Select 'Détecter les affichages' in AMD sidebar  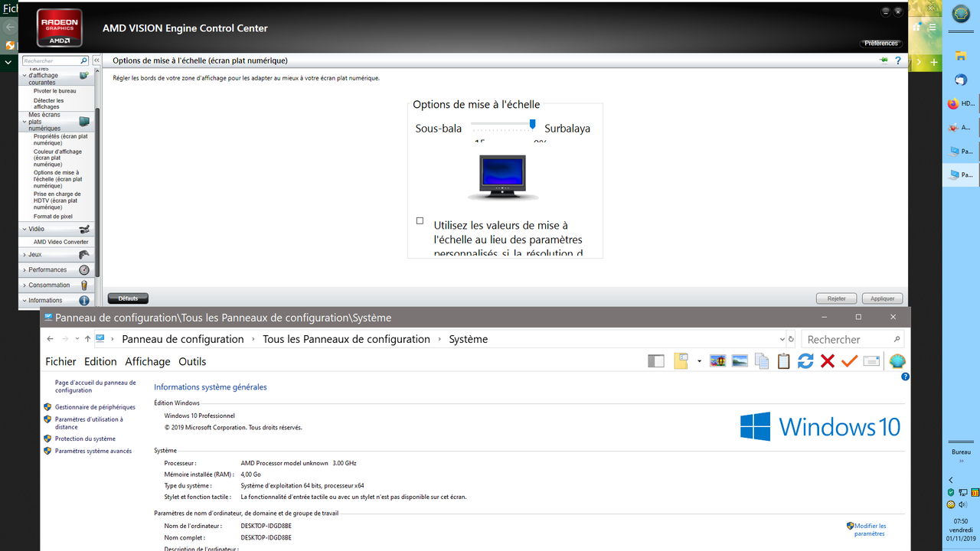[x=49, y=103]
